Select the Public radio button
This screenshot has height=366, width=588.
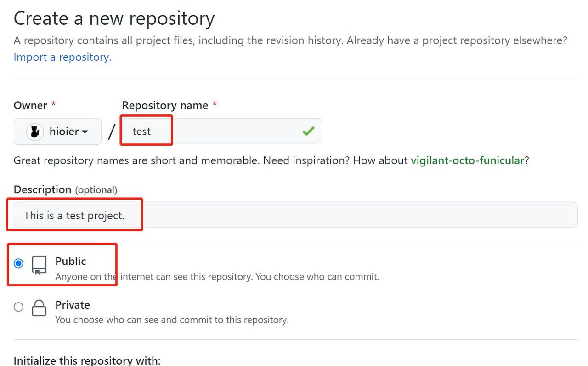pos(18,263)
